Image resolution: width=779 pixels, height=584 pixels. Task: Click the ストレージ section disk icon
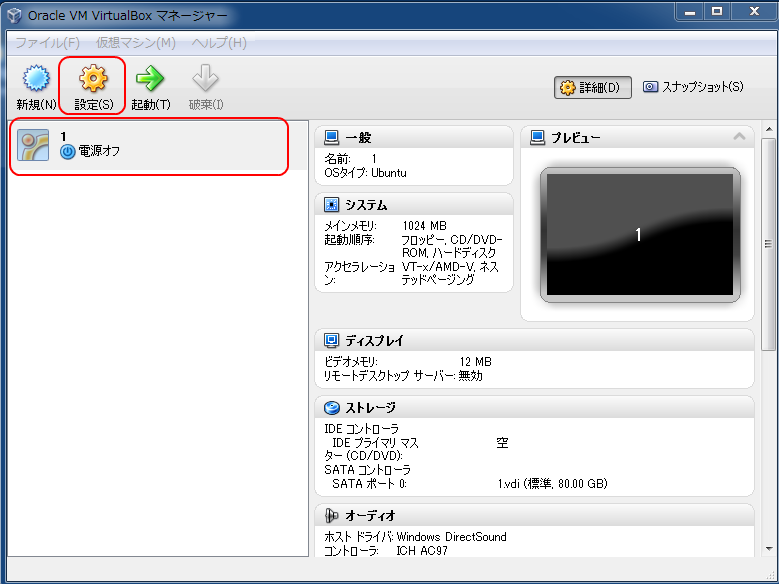coord(331,408)
